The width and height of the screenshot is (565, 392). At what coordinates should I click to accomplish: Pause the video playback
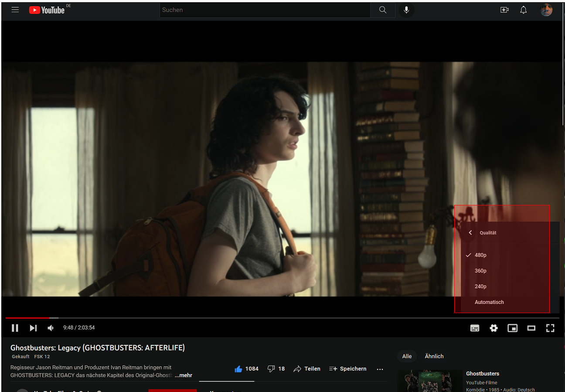(x=15, y=328)
